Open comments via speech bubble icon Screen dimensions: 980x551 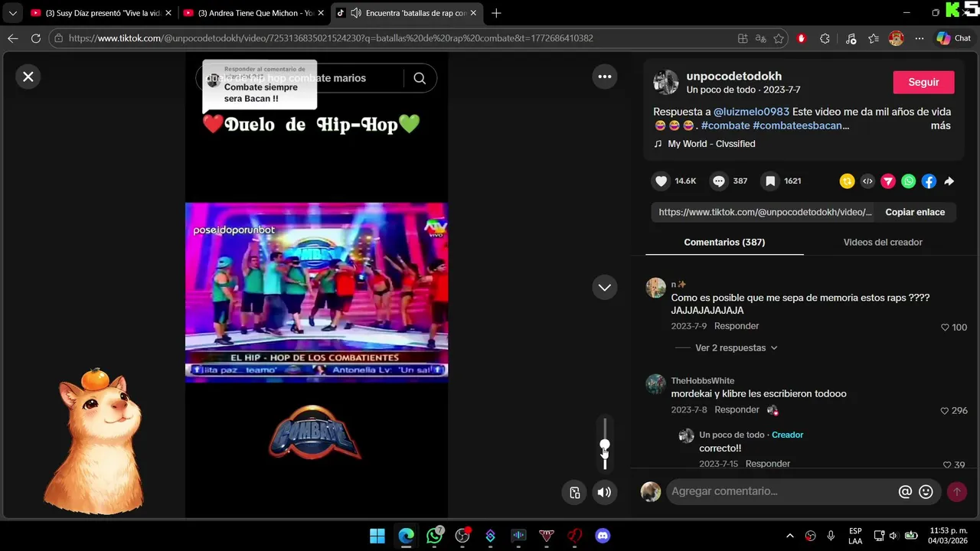(719, 181)
